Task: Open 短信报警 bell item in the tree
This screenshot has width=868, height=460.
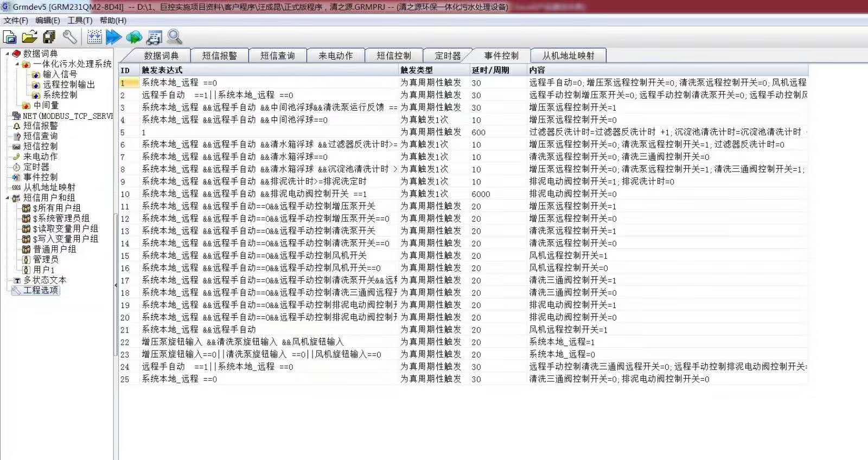Action: tap(40, 126)
